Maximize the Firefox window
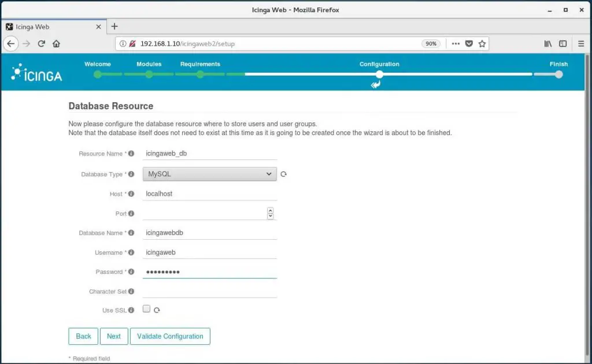This screenshot has height=364, width=592. tap(565, 10)
